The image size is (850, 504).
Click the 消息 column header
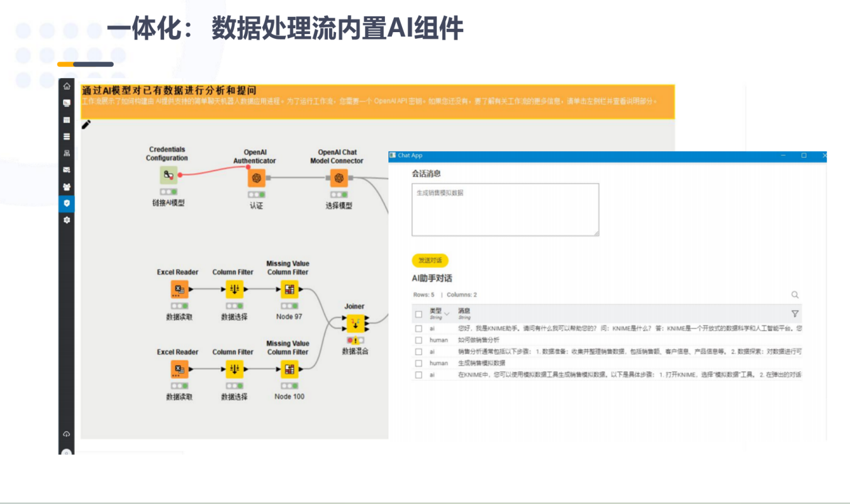(464, 311)
